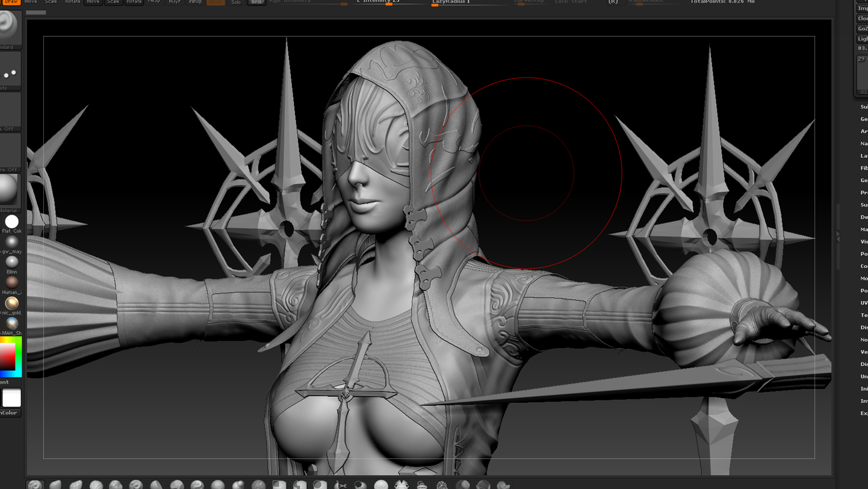The width and height of the screenshot is (868, 489).
Task: Select the nic_gold material sphere
Action: click(11, 303)
